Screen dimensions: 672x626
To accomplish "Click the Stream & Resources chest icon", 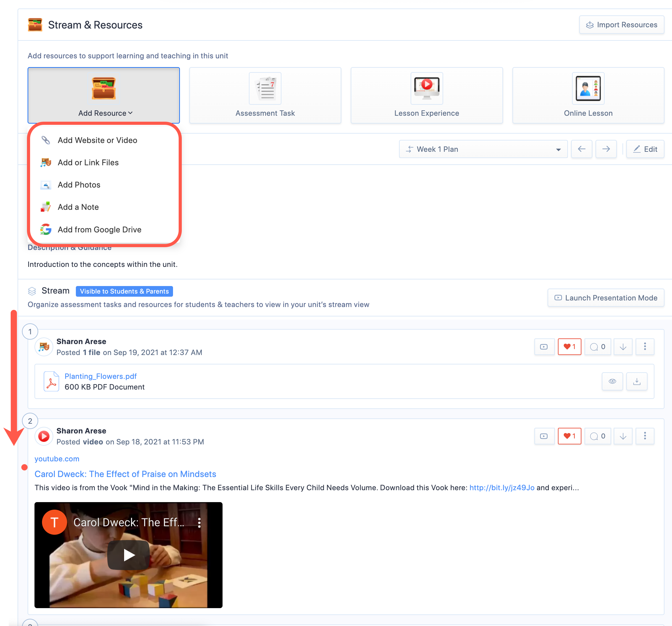I will [x=35, y=24].
